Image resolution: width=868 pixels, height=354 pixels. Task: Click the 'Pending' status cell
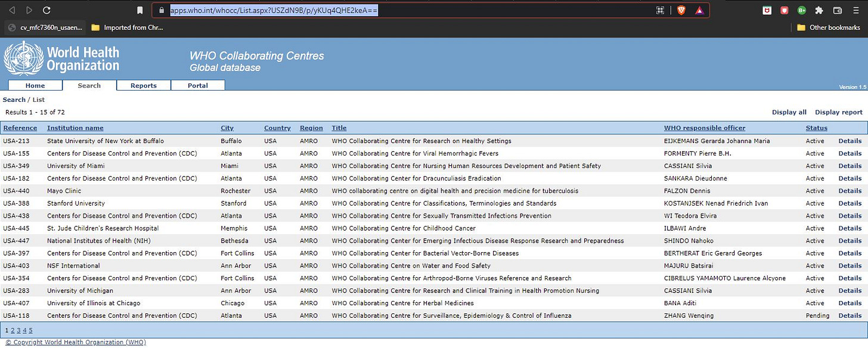817,316
